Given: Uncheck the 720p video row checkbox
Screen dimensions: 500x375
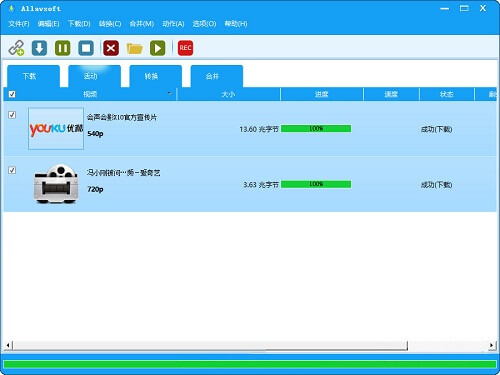Looking at the screenshot, I should point(12,170).
